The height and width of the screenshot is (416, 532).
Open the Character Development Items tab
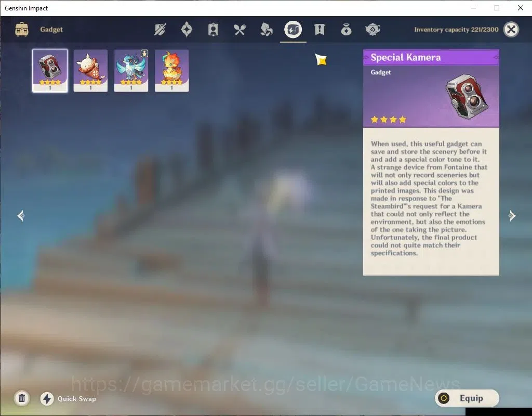pyautogui.click(x=213, y=30)
